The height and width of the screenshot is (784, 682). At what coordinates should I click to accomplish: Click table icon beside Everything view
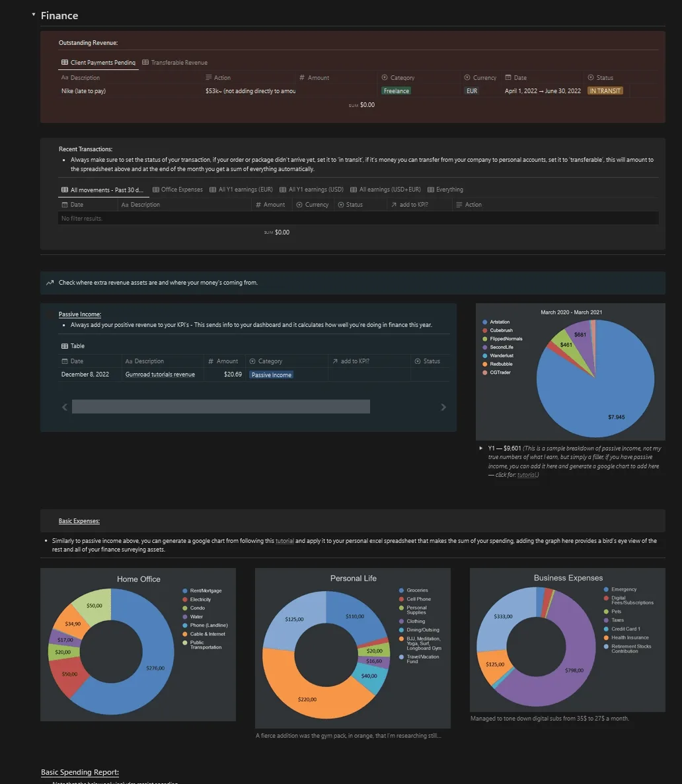click(431, 190)
